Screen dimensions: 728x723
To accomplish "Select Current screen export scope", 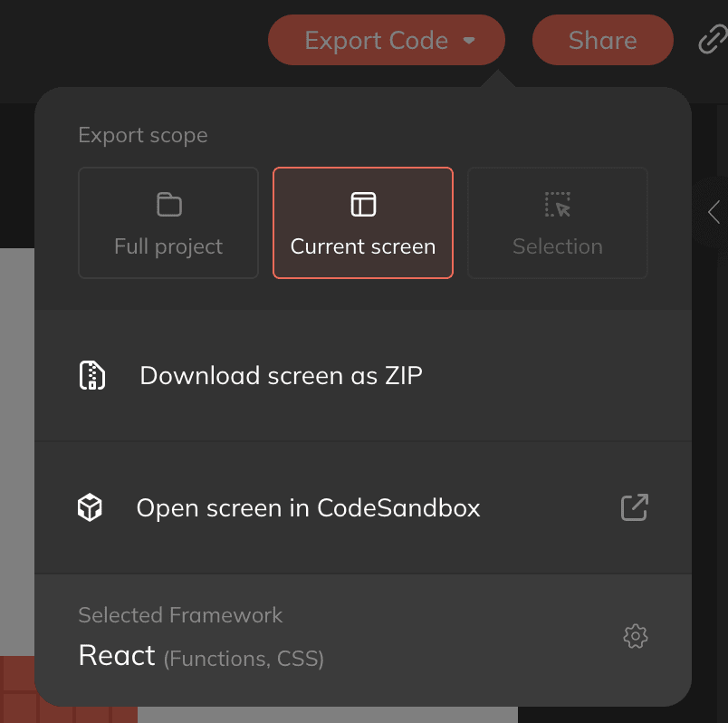I will coord(362,223).
